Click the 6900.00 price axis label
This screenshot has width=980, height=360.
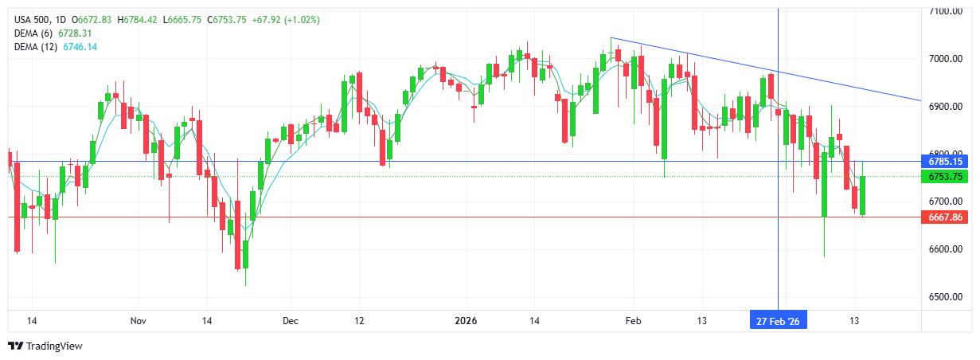point(947,107)
